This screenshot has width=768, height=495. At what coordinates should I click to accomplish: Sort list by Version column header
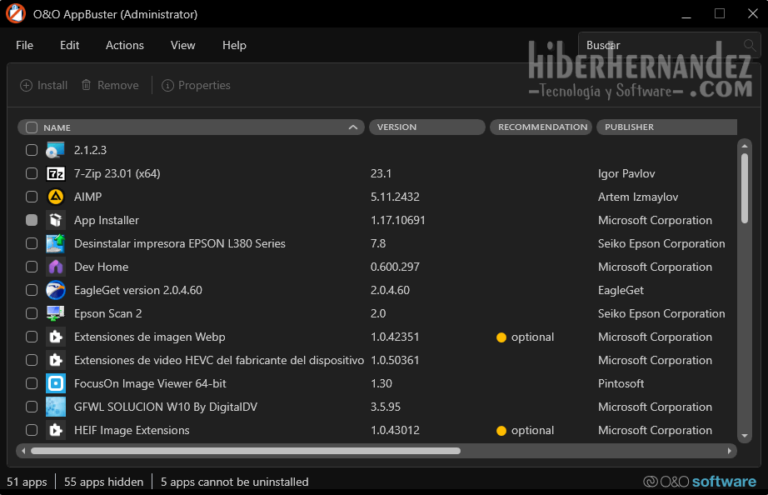tap(426, 127)
